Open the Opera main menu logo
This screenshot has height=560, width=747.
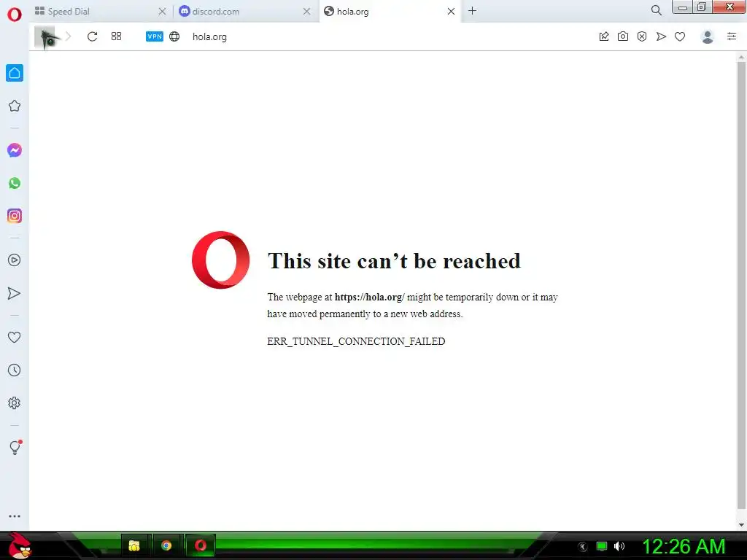(15, 15)
